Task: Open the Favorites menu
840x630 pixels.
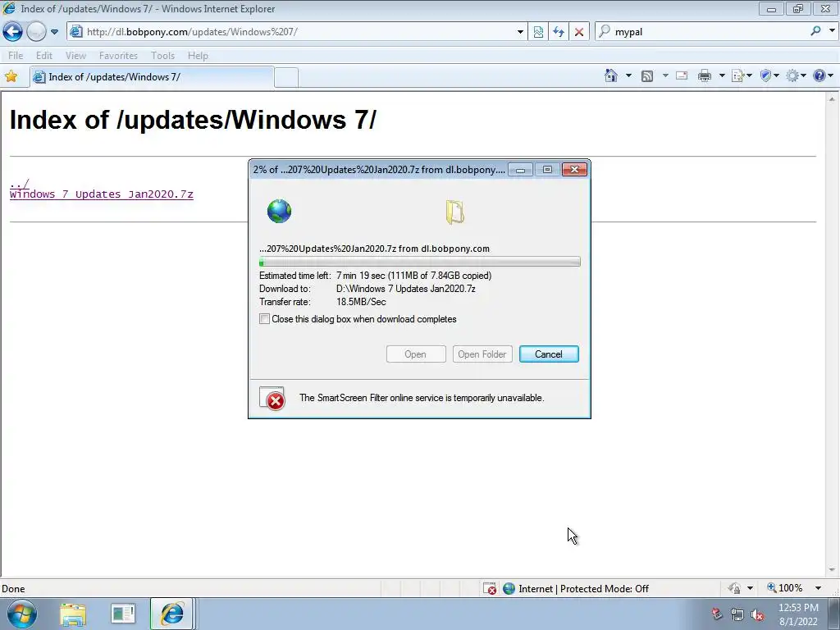Action: pyautogui.click(x=118, y=55)
